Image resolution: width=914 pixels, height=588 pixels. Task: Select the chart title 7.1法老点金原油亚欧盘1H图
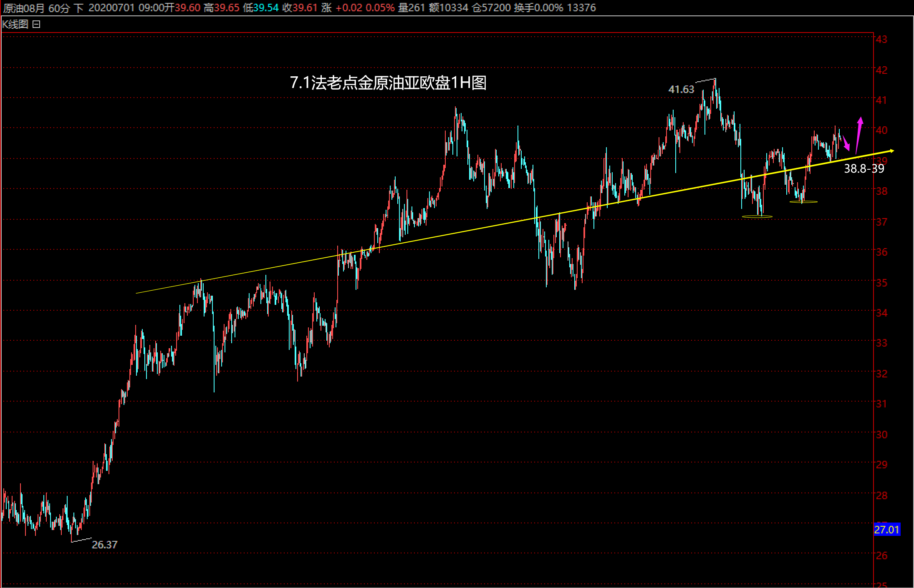(388, 83)
